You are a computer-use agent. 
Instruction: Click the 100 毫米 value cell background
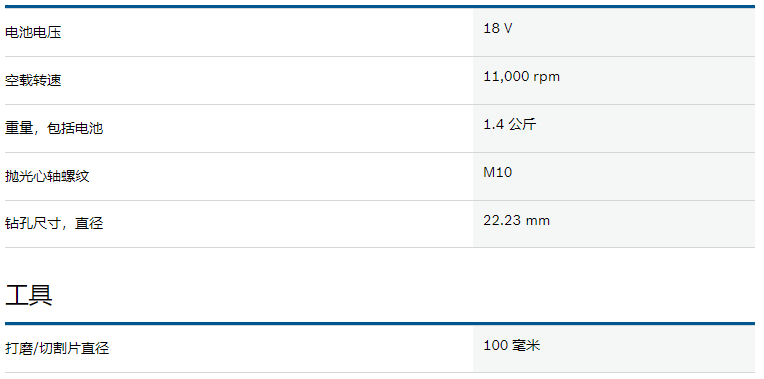point(614,349)
